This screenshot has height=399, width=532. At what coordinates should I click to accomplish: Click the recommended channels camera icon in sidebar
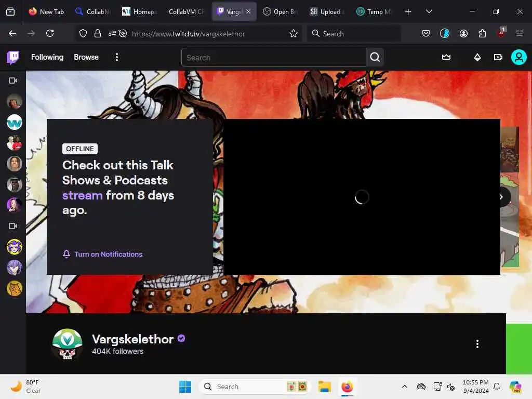click(x=13, y=226)
